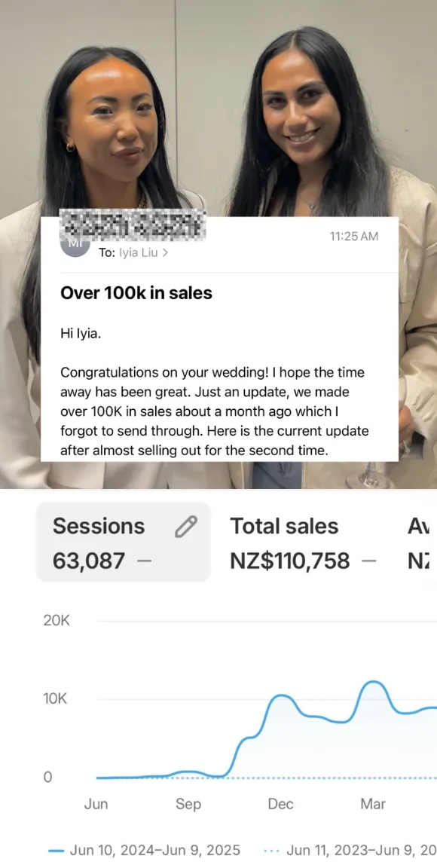Viewport: 437px width, 868px height.
Task: Open the Iyia Liu recipient link
Action: (x=139, y=253)
